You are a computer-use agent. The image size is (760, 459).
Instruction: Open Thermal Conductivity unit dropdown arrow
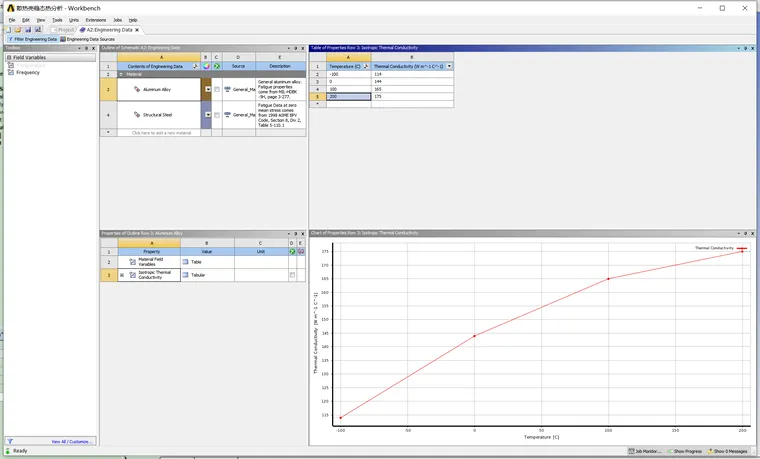tap(449, 66)
